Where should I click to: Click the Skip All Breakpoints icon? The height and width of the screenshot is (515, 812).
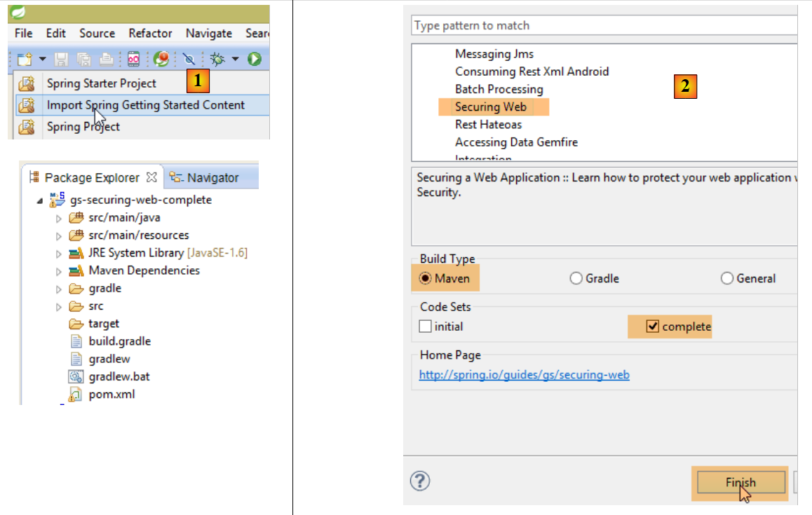pos(188,60)
